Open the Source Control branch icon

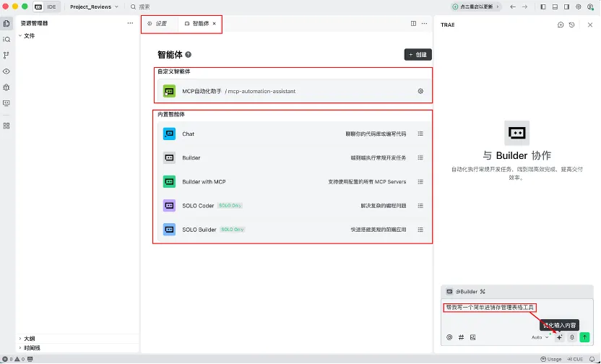[x=7, y=55]
